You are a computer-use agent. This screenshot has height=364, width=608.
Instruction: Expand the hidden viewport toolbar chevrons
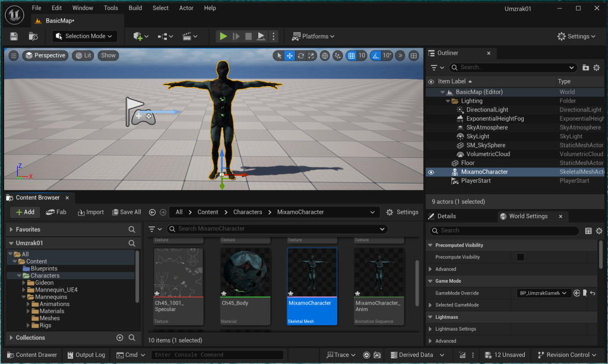point(400,56)
